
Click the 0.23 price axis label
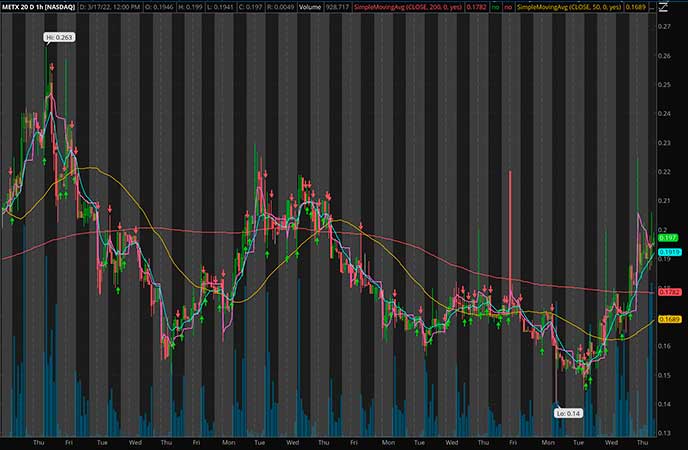[664, 143]
